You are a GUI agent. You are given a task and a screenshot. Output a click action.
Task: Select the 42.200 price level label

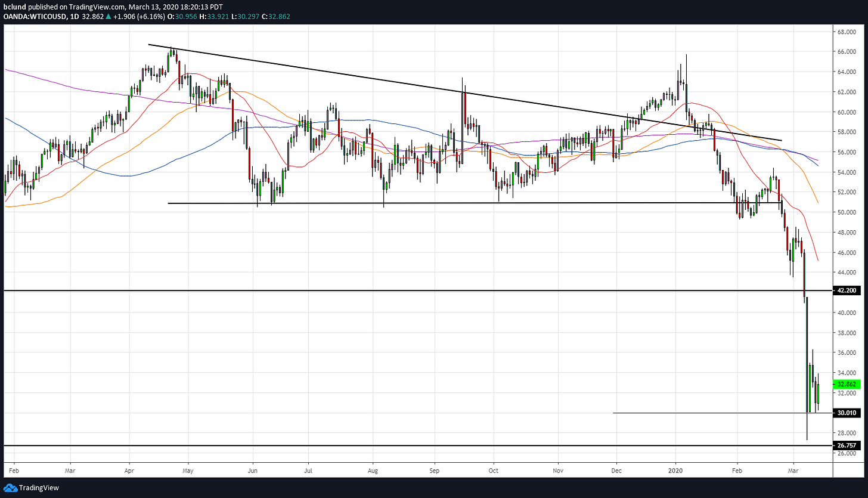pos(847,290)
